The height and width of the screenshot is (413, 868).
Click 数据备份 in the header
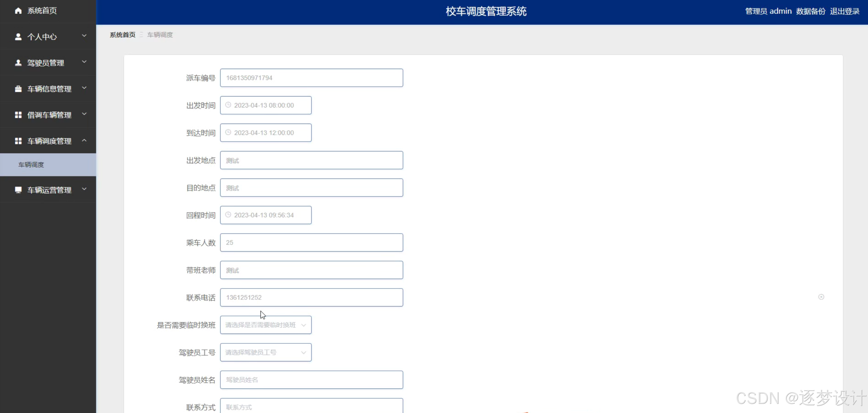click(811, 12)
